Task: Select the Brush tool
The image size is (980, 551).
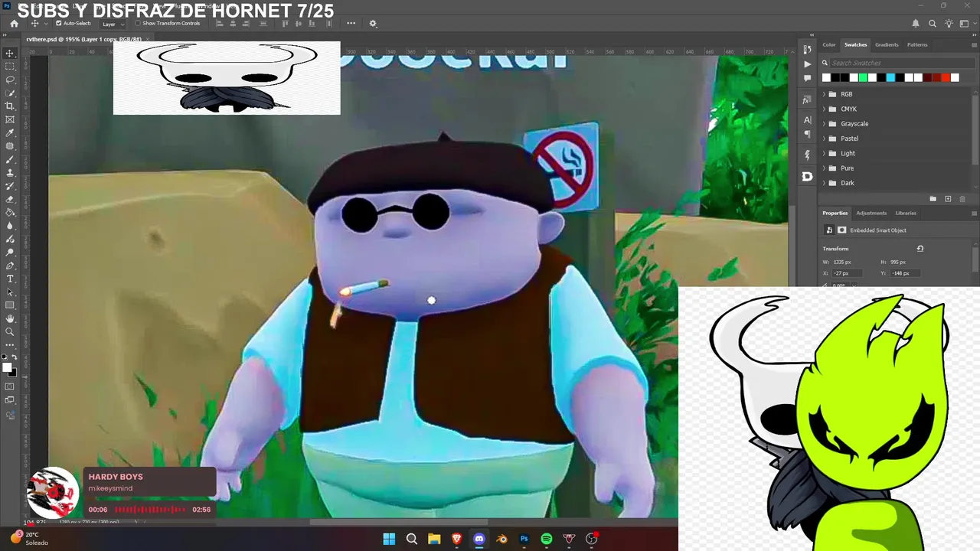Action: click(x=10, y=159)
